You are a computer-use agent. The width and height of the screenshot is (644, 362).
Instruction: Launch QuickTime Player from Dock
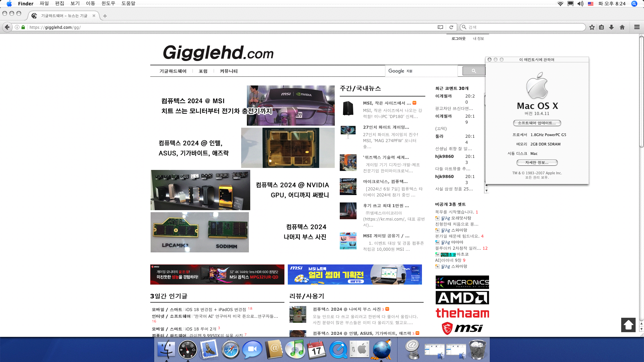point(338,349)
